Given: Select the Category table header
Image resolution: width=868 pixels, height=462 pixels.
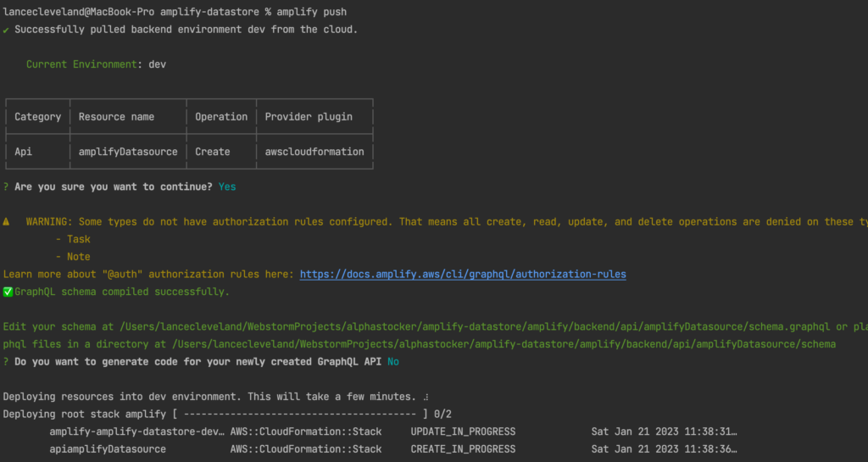Looking at the screenshot, I should point(38,117).
